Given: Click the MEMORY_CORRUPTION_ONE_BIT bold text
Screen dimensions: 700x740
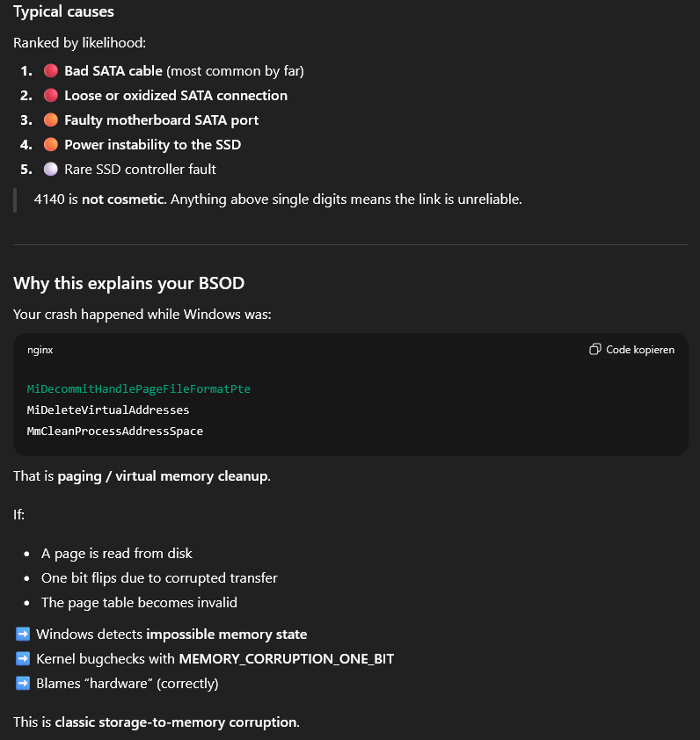Looking at the screenshot, I should point(286,658).
